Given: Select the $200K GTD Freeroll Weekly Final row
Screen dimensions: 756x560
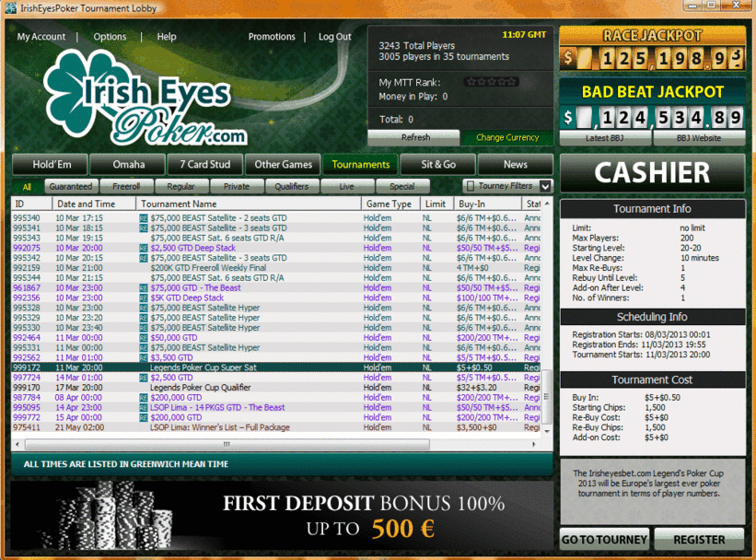Looking at the screenshot, I should [x=276, y=268].
